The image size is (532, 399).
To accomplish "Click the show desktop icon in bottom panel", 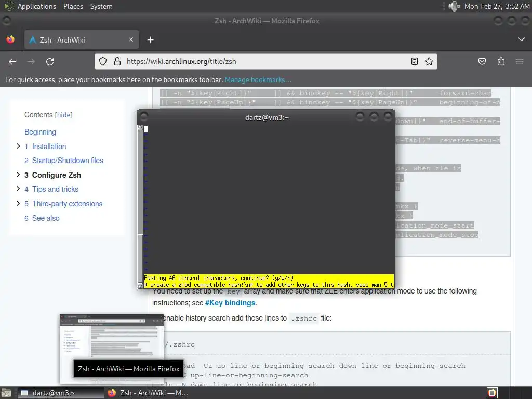I will (6, 393).
